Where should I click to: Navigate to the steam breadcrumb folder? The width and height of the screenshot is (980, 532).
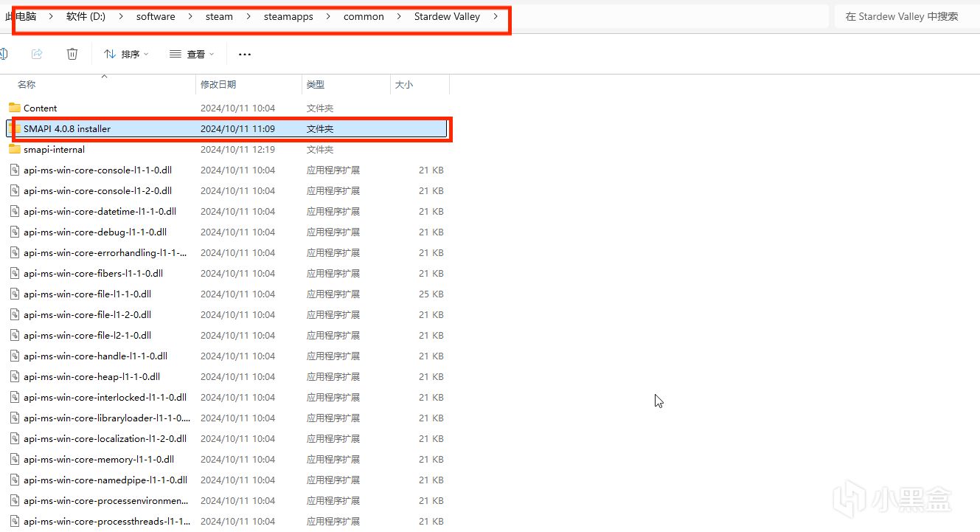219,16
